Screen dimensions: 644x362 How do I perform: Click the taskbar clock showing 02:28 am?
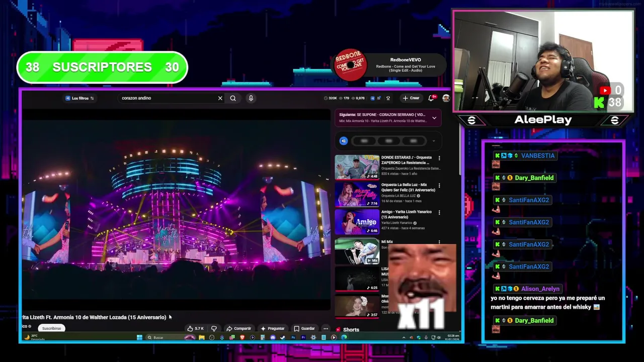[x=453, y=337]
